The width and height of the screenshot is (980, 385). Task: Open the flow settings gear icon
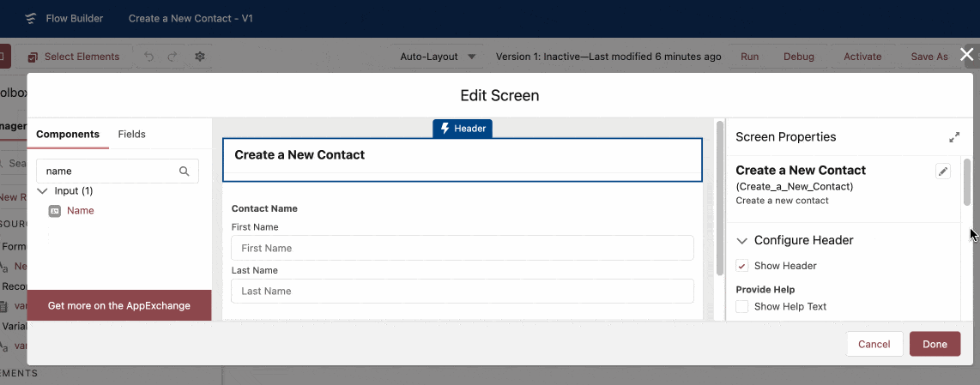pos(200,57)
